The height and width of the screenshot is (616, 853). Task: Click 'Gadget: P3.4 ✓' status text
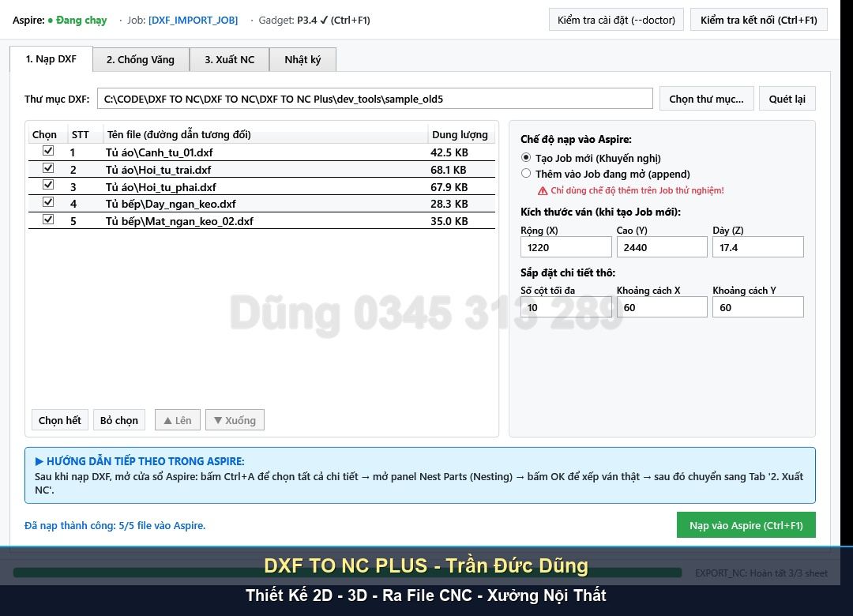(293, 20)
